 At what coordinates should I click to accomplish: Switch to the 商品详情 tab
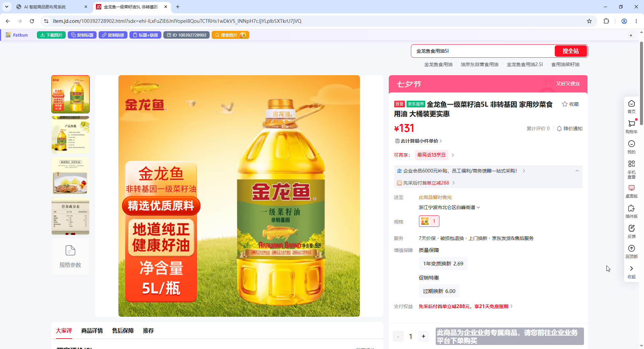click(x=92, y=331)
